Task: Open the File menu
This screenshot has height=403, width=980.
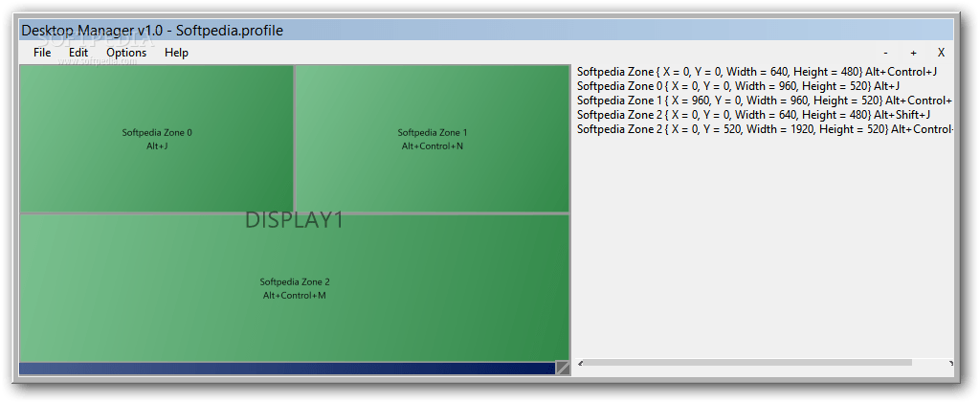Action: point(42,53)
